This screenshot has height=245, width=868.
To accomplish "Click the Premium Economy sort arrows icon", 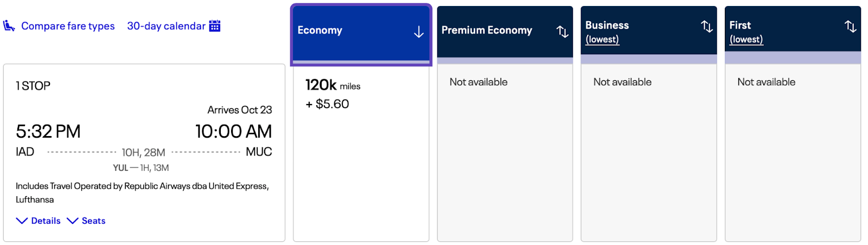I will coord(563,32).
